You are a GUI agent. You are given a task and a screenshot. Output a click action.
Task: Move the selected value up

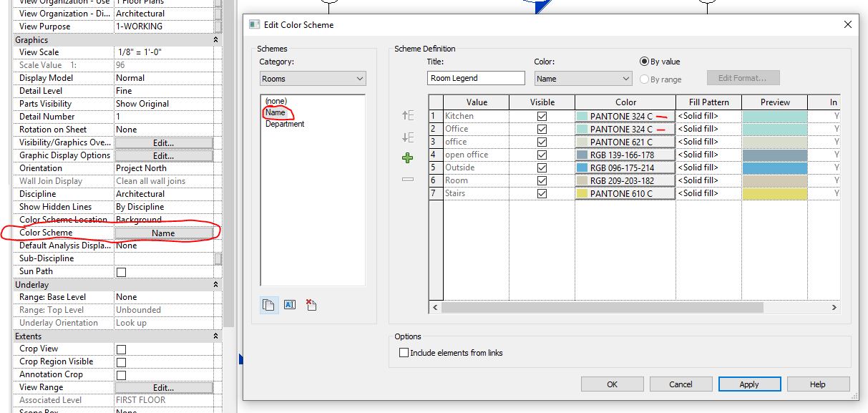point(406,115)
